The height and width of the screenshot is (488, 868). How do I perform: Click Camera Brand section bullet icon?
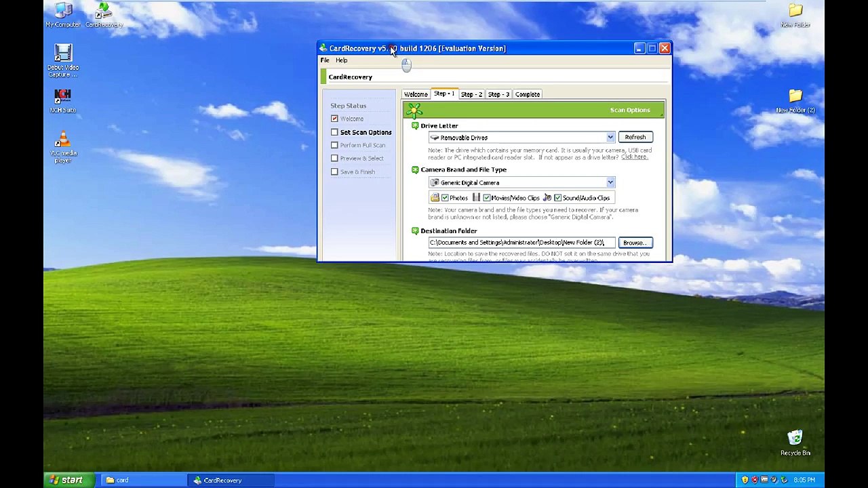point(415,169)
